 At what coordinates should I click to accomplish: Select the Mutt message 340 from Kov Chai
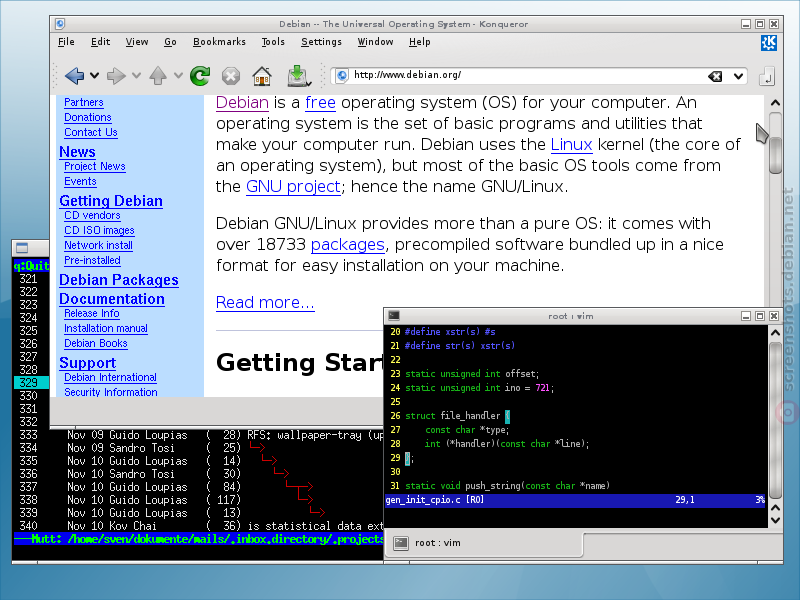pyautogui.click(x=199, y=526)
